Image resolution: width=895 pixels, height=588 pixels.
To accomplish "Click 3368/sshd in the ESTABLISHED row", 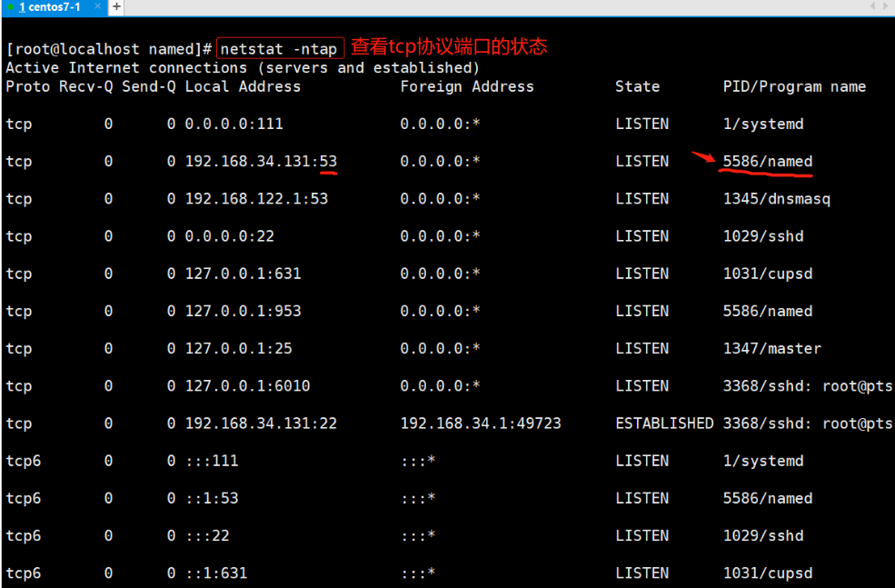I will point(808,424).
